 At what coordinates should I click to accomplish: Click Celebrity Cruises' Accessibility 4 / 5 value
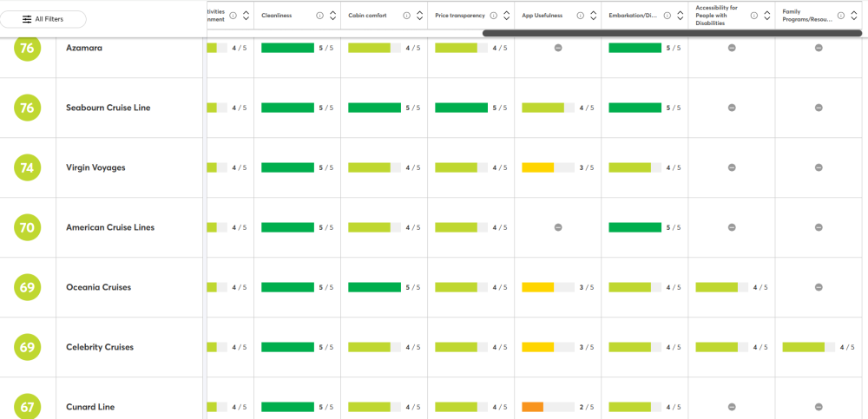click(x=760, y=347)
